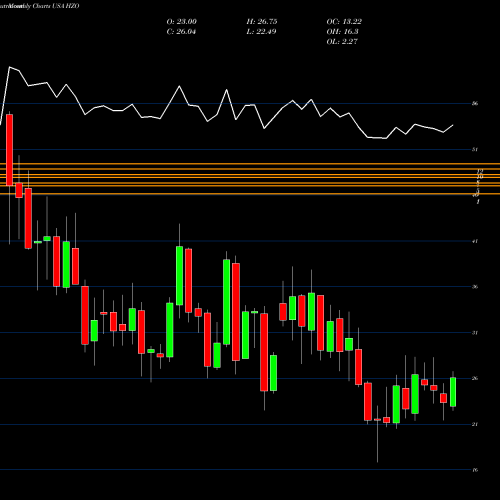This screenshot has width=500, height=500.
Task: Click the 'OC: 13.22' reading
Action: (344, 22)
